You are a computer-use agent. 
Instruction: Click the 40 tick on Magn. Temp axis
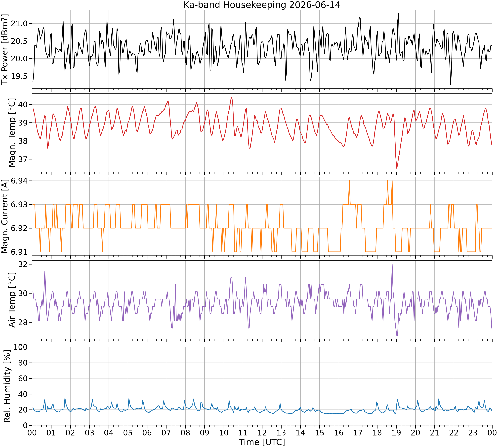coord(24,104)
